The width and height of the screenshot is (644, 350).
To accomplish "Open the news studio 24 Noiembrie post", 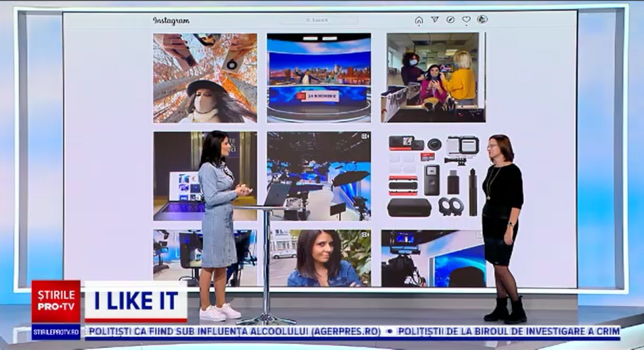I will click(318, 78).
